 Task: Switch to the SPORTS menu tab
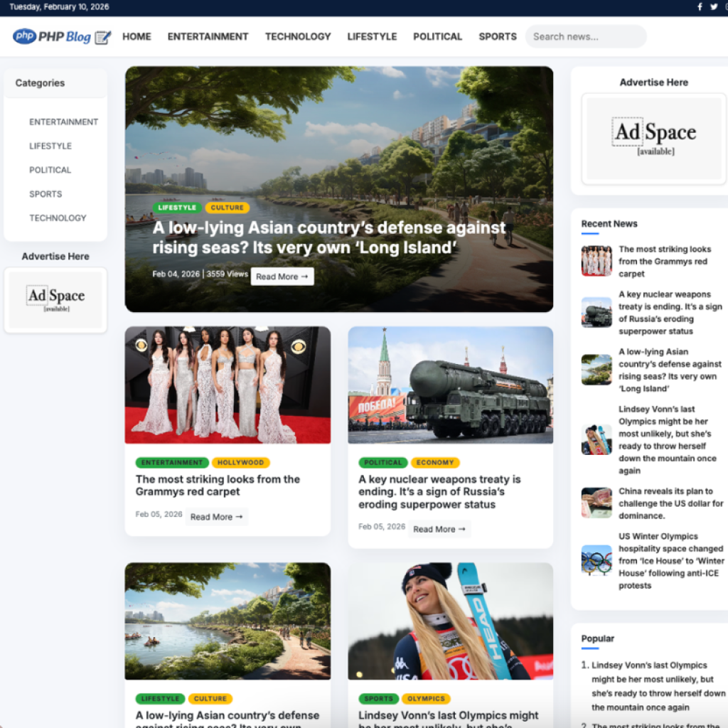point(497,36)
